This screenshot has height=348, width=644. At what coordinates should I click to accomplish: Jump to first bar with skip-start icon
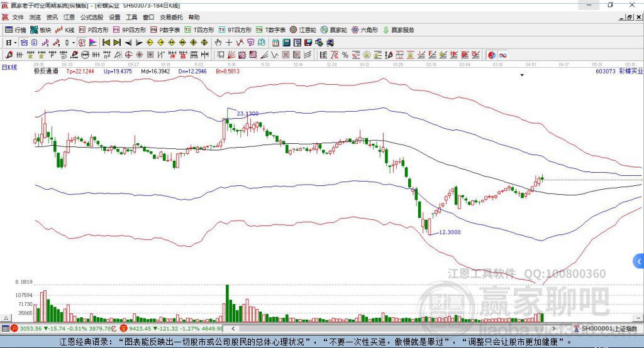(106, 43)
